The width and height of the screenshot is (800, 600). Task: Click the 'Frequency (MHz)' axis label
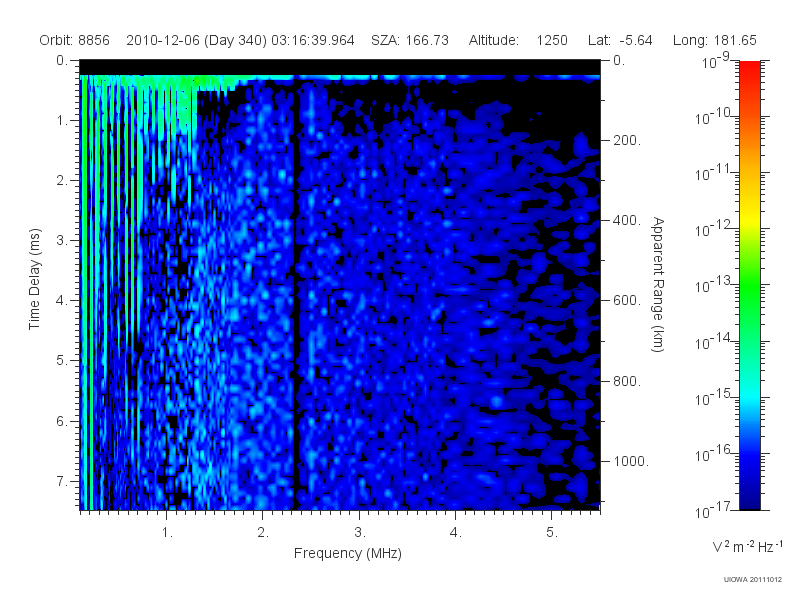[348, 553]
